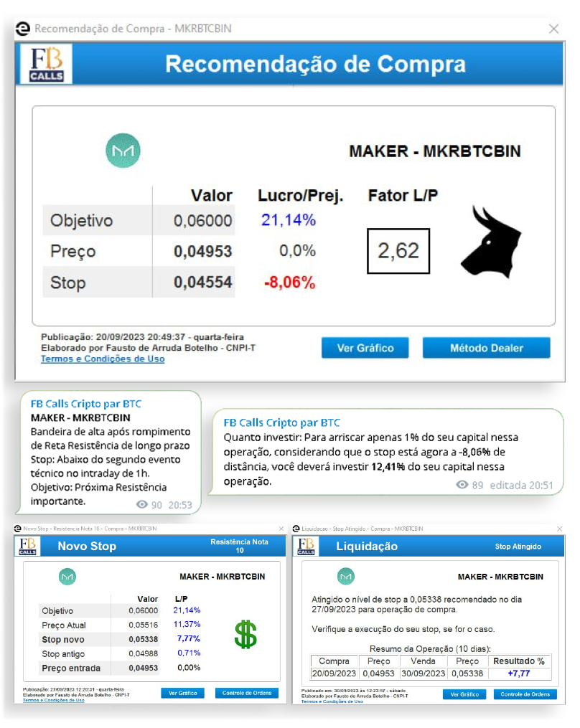Click the Maker coin icon in Recomendação de Compra
The height and width of the screenshot is (728, 580).
click(x=123, y=151)
